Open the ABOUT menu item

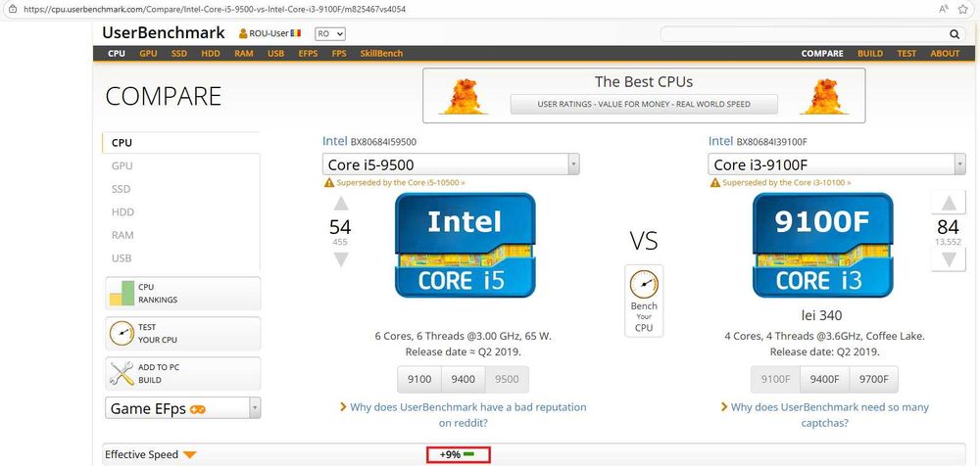[945, 54]
